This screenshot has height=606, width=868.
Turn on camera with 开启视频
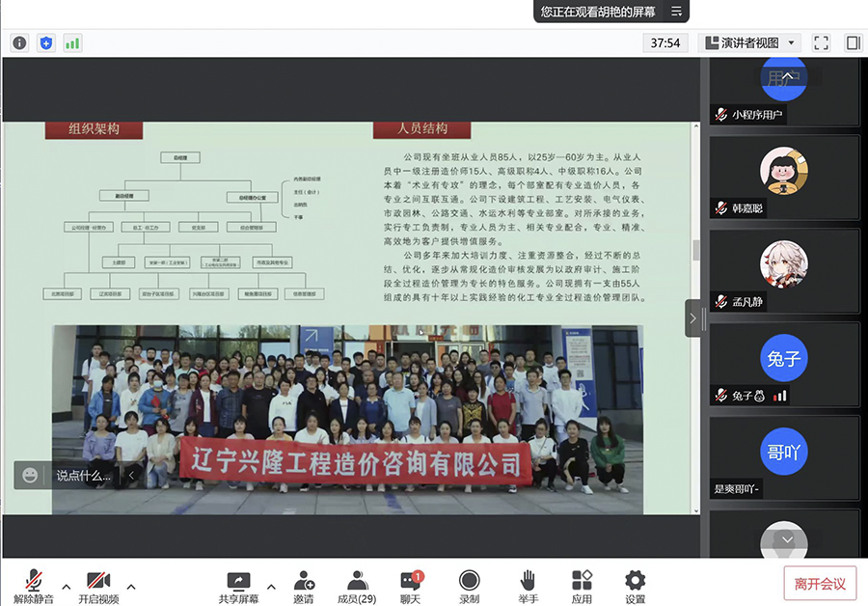[98, 585]
